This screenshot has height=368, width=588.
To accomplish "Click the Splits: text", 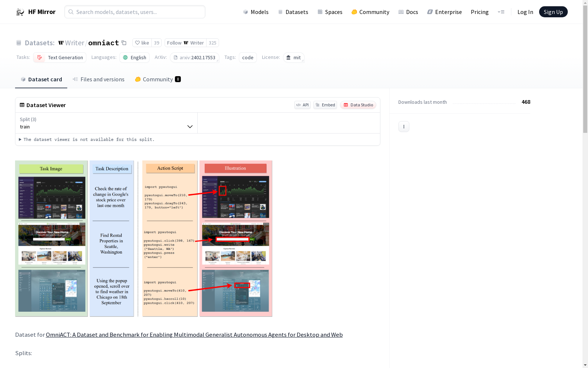I will [24, 353].
